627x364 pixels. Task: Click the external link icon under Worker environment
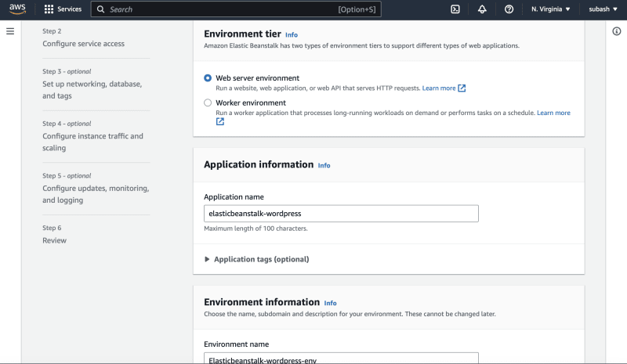pyautogui.click(x=220, y=121)
